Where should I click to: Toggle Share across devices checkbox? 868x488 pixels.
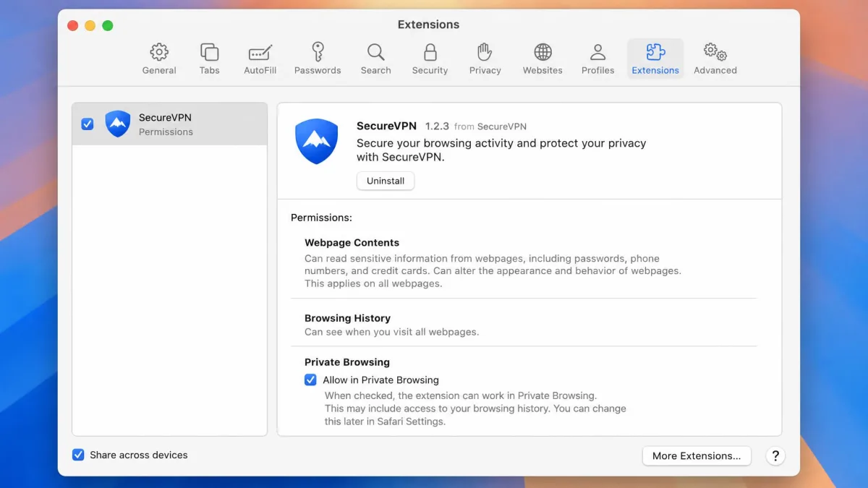coord(78,455)
